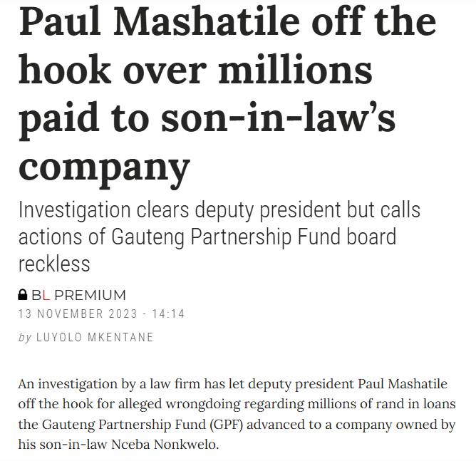Click the 13 November 2023 date
Viewport: 476px width, 461px height.
(x=78, y=314)
